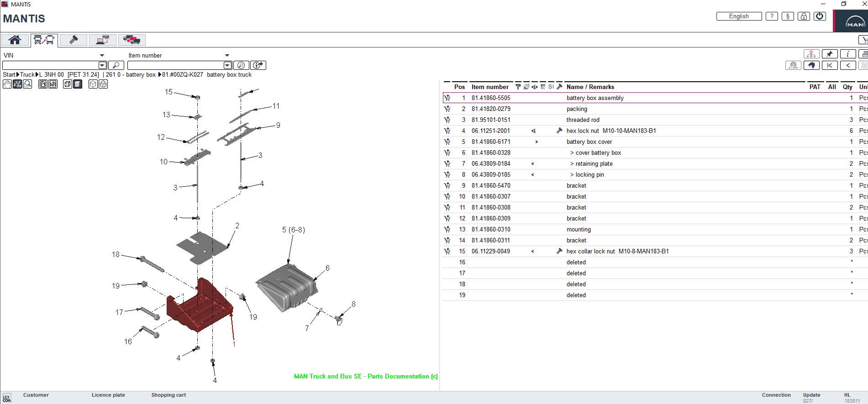This screenshot has width=868, height=404.
Task: Go back with the < button
Action: click(848, 65)
